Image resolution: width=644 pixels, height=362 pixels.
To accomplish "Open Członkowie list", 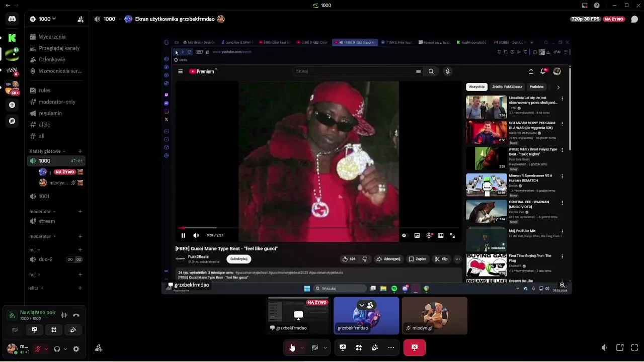I will pos(56,59).
